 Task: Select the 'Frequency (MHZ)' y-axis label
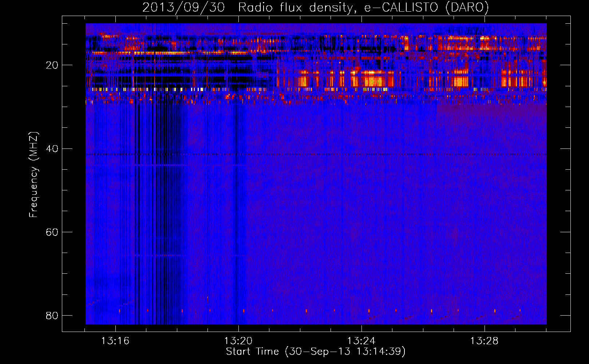[x=33, y=175]
